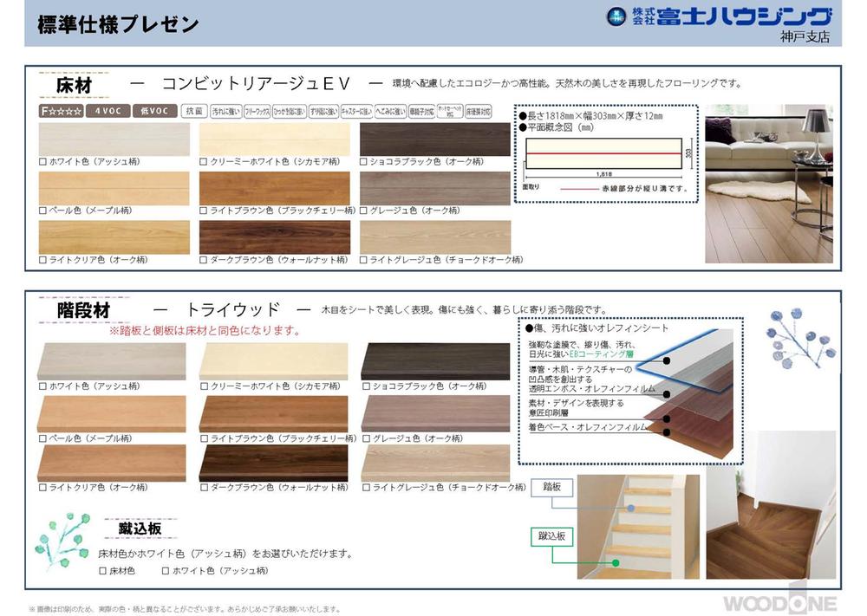Choose the light greige chalked oak flooring swatch in 床材
The image size is (867, 616).
(x=435, y=237)
